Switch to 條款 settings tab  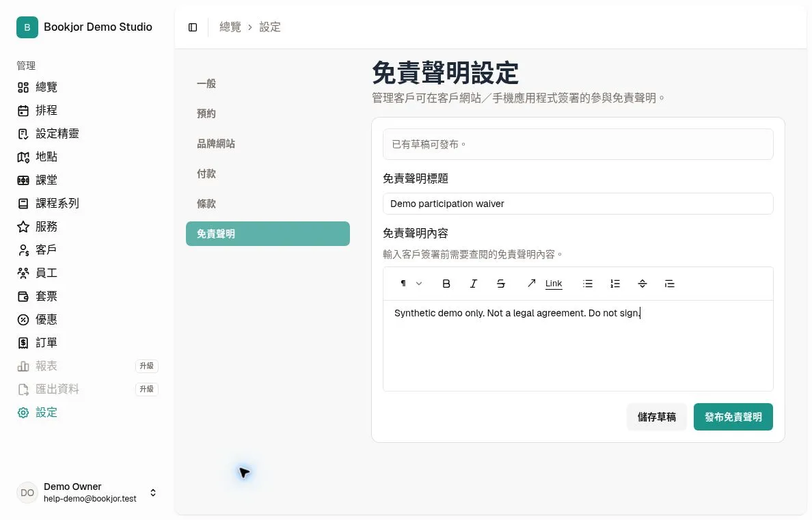coord(268,204)
